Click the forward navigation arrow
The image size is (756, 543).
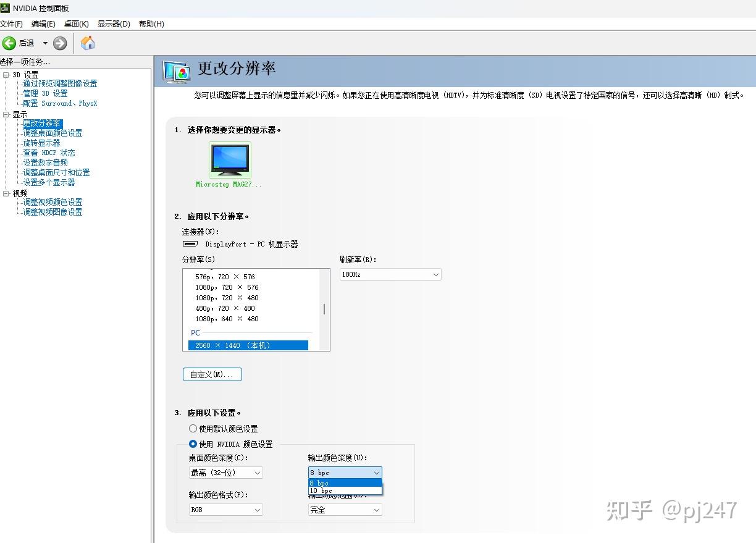coord(59,43)
